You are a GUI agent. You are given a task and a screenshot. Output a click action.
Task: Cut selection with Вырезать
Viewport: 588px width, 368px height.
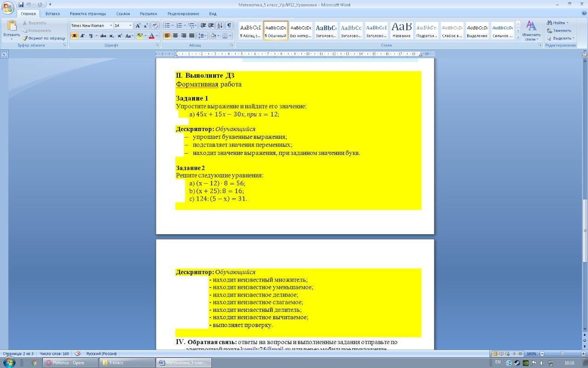34,23
